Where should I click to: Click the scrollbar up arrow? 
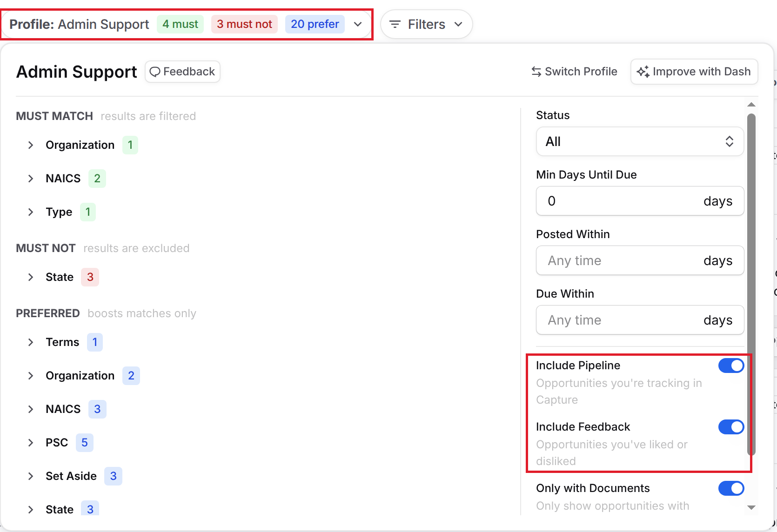pos(751,105)
